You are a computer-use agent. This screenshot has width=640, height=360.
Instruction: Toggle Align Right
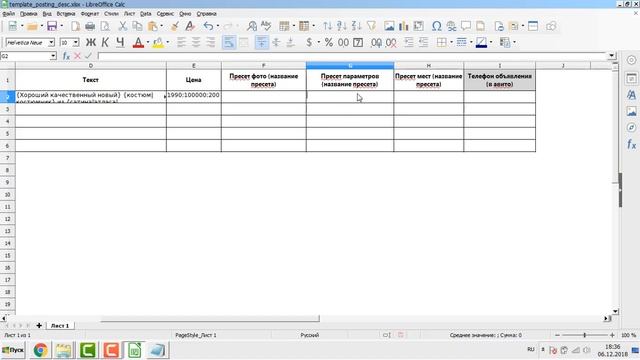[210, 42]
